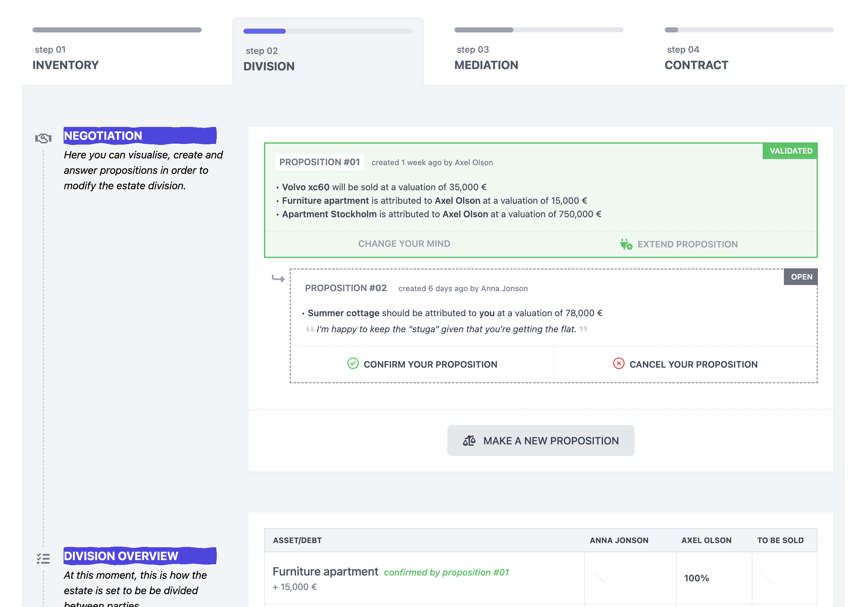Click the red X cancel icon
The image size is (868, 607).
(x=618, y=364)
